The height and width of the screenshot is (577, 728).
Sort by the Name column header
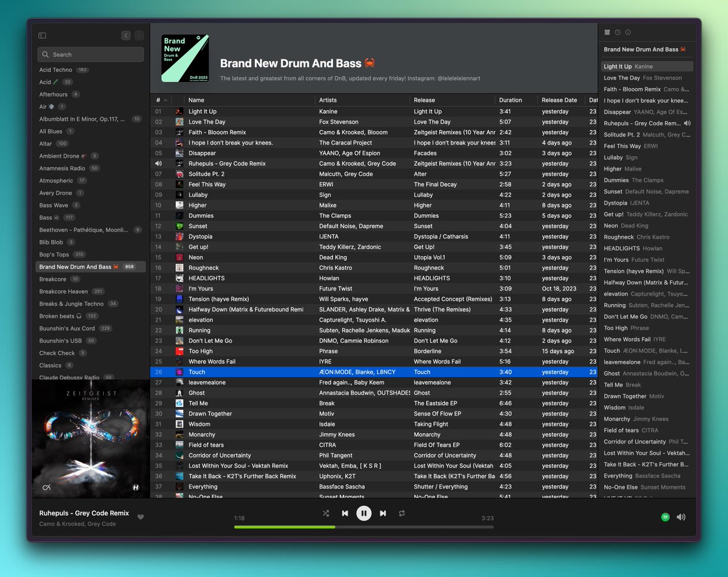click(197, 100)
